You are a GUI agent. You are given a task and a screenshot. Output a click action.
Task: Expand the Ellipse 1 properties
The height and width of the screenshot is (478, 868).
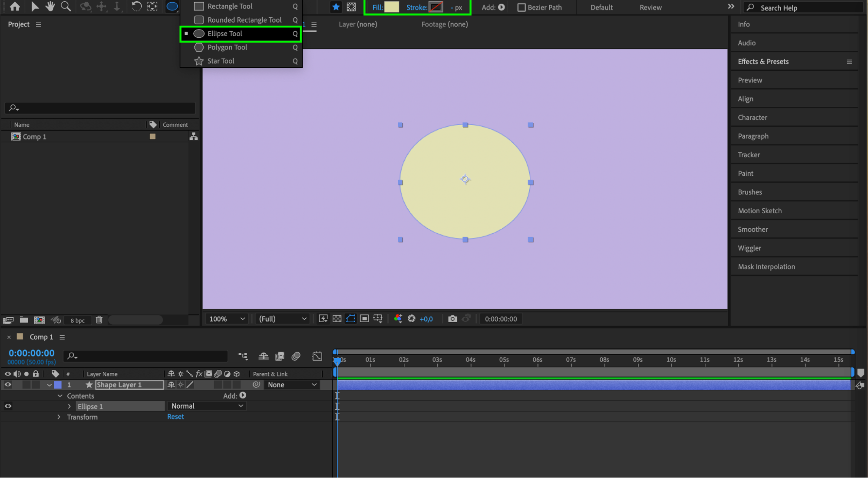[x=69, y=406]
